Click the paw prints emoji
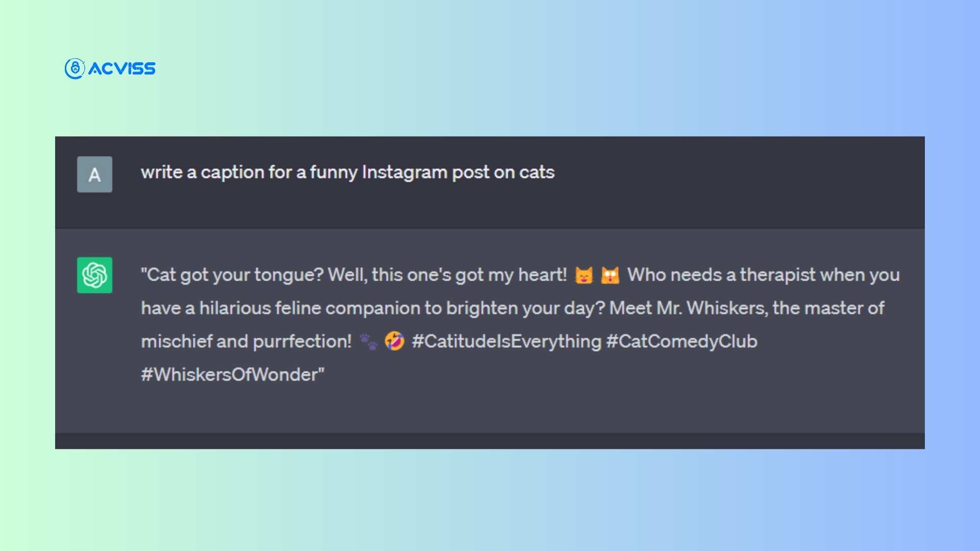Screen dimensions: 980x551 click(368, 342)
